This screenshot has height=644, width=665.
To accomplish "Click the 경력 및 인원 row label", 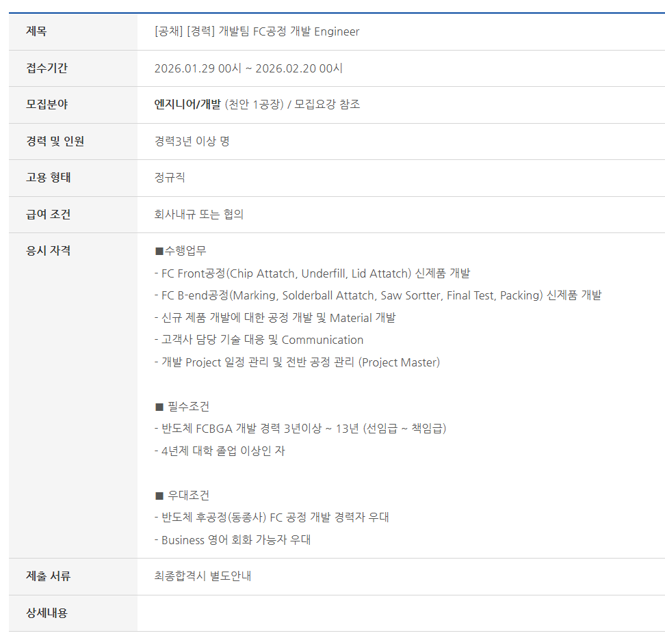I will coord(55,142).
